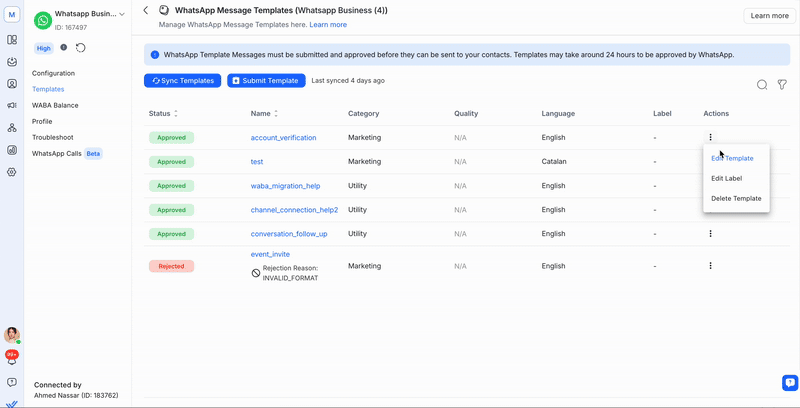Click the back arrow beside page title

click(146, 10)
